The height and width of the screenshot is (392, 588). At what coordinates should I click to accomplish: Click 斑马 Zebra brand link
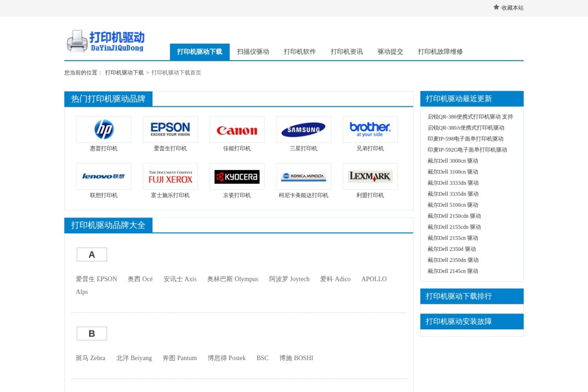[x=91, y=358]
